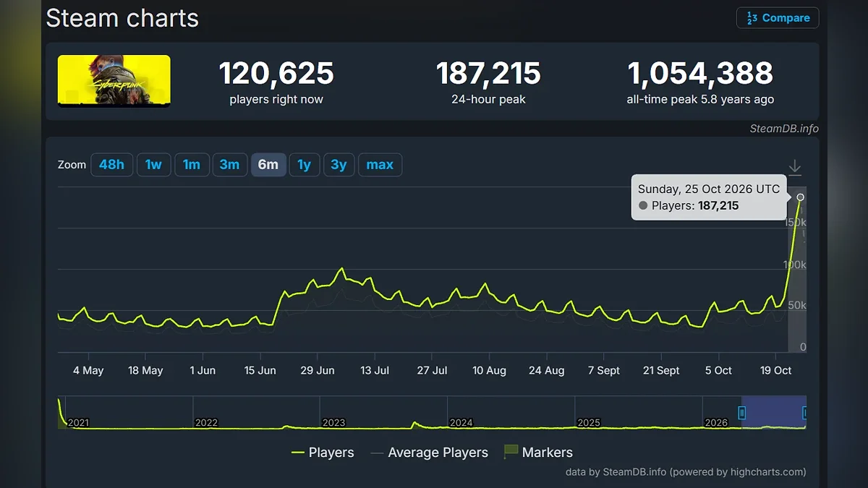The width and height of the screenshot is (868, 488).
Task: Set zoom range to 1m
Action: (192, 165)
